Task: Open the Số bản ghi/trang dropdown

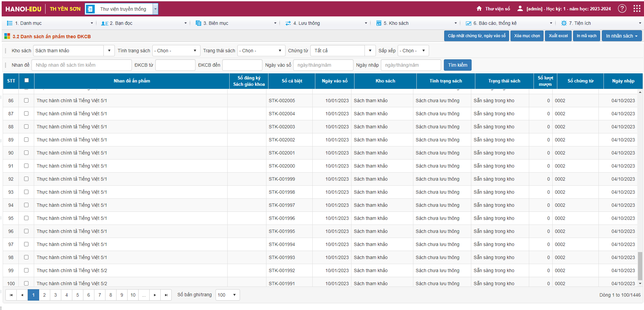Action: pos(228,295)
